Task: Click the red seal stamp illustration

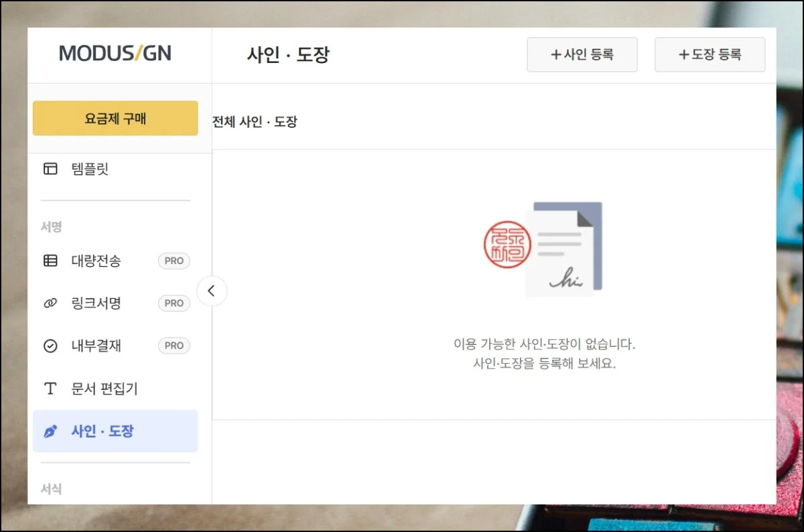Action: (x=507, y=245)
